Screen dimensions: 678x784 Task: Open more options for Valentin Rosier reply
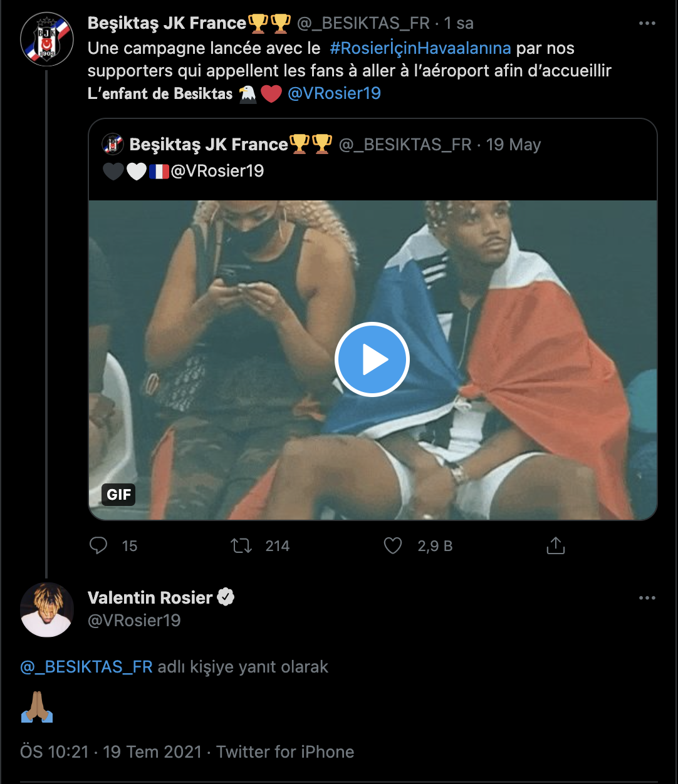[x=647, y=598]
